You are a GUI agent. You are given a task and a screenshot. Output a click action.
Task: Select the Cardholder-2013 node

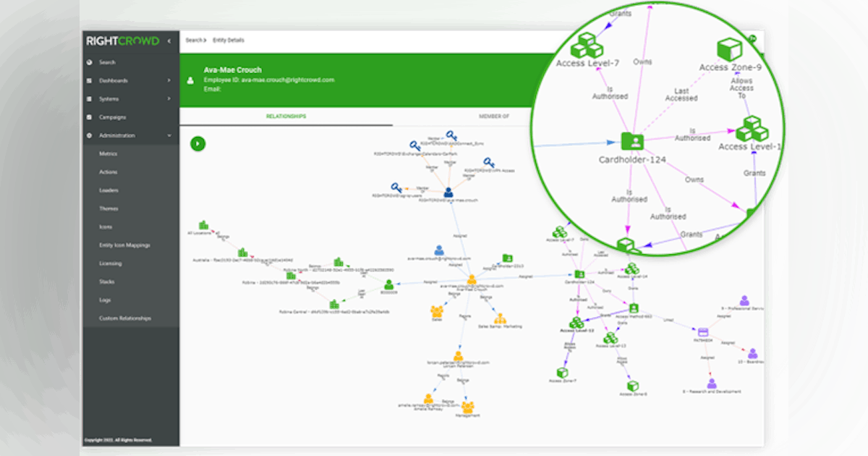[507, 258]
